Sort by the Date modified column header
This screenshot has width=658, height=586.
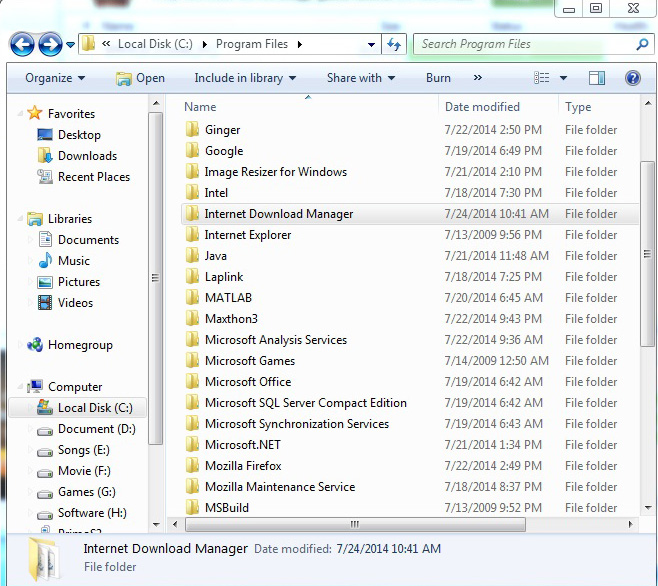coord(482,107)
